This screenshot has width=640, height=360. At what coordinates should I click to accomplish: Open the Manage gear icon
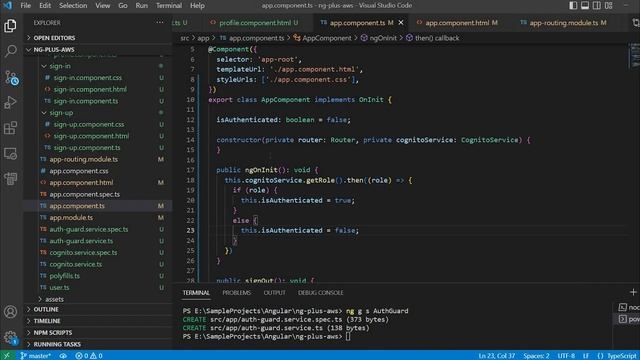tap(10, 337)
